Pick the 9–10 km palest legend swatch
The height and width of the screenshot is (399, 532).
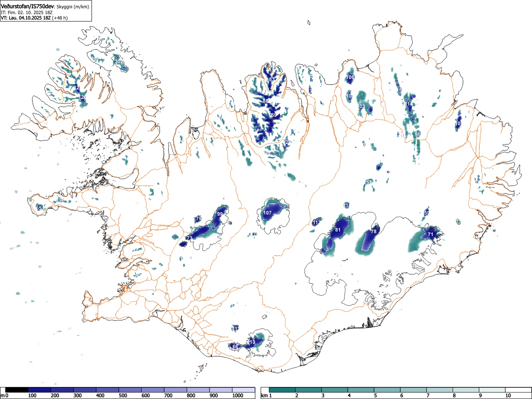(492, 390)
